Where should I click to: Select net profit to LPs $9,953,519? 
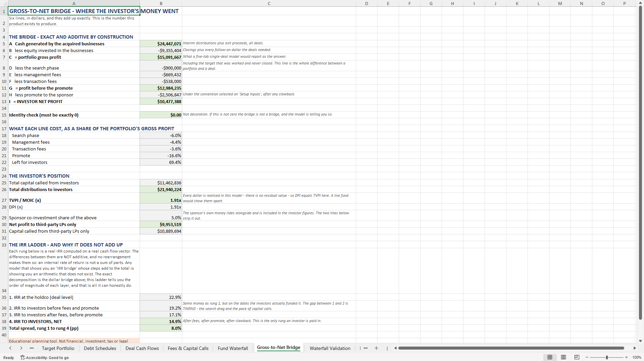[161, 224]
